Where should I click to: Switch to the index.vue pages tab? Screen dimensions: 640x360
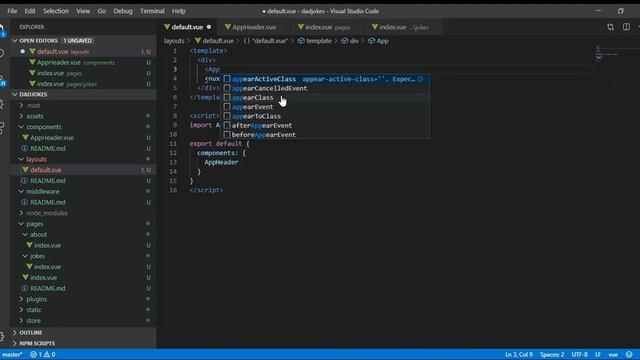point(327,27)
